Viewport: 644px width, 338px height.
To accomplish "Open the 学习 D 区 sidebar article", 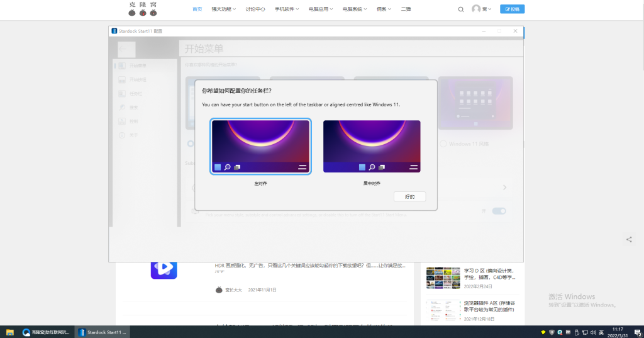I will click(489, 274).
